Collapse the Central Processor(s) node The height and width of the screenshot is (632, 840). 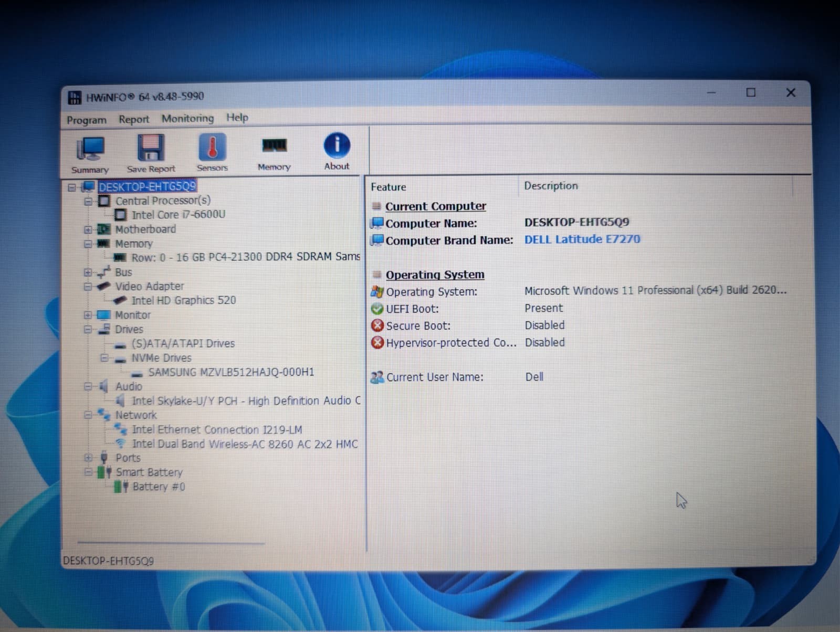point(88,202)
